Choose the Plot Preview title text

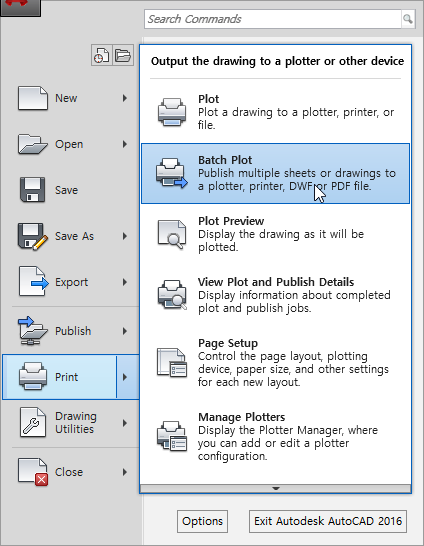231,221
